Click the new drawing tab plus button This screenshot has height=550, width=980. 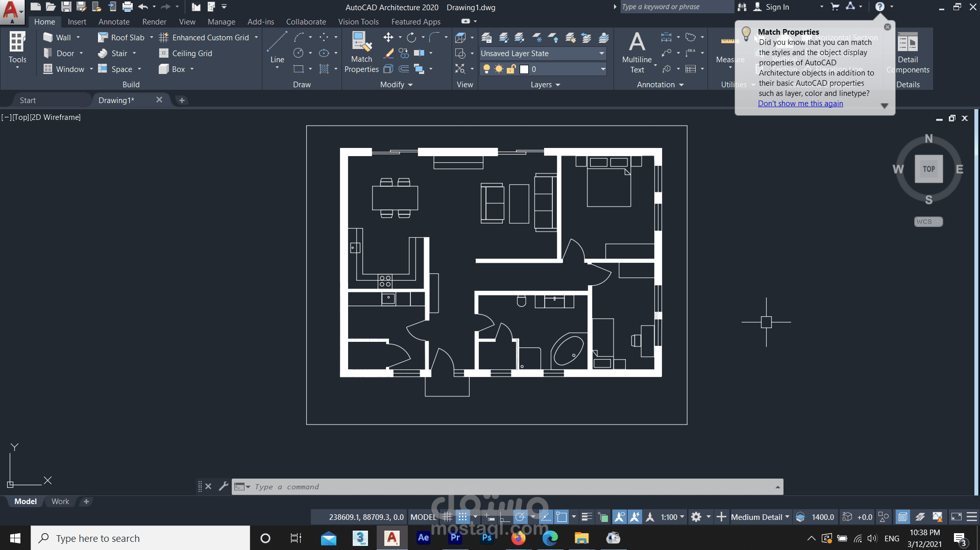(182, 101)
